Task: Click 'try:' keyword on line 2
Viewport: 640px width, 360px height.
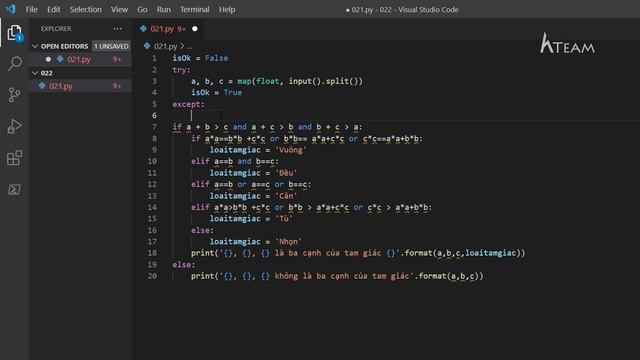Action: [181, 70]
